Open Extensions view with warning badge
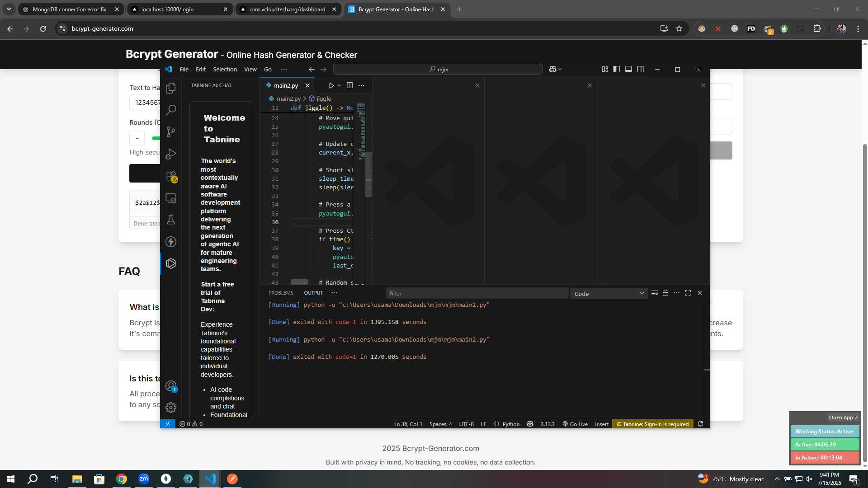 pyautogui.click(x=171, y=176)
